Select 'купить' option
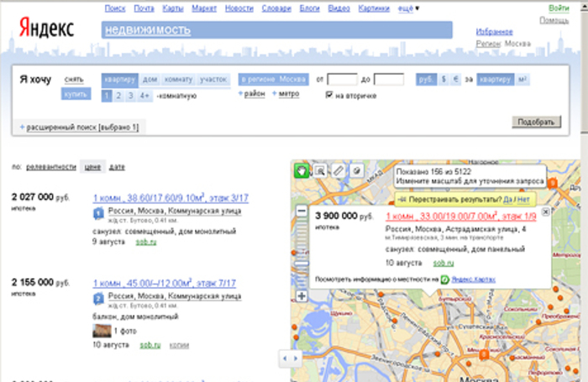Screen dimensions: 588x382 pos(76,94)
